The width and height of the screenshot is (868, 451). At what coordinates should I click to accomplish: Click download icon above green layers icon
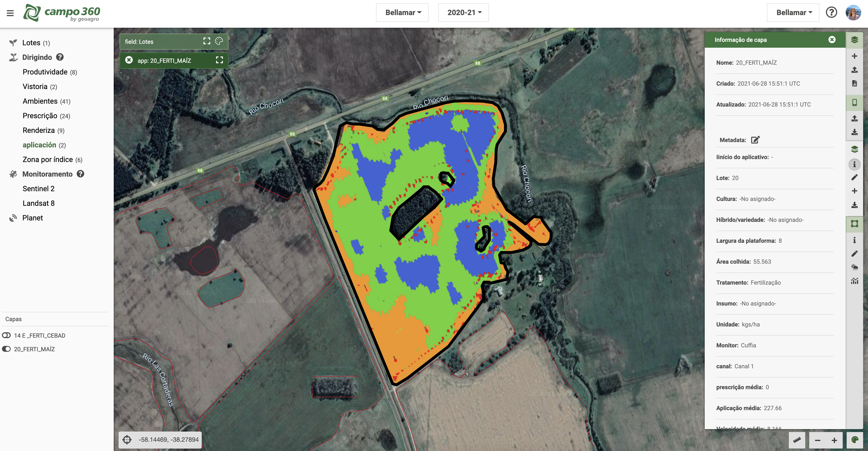(855, 132)
